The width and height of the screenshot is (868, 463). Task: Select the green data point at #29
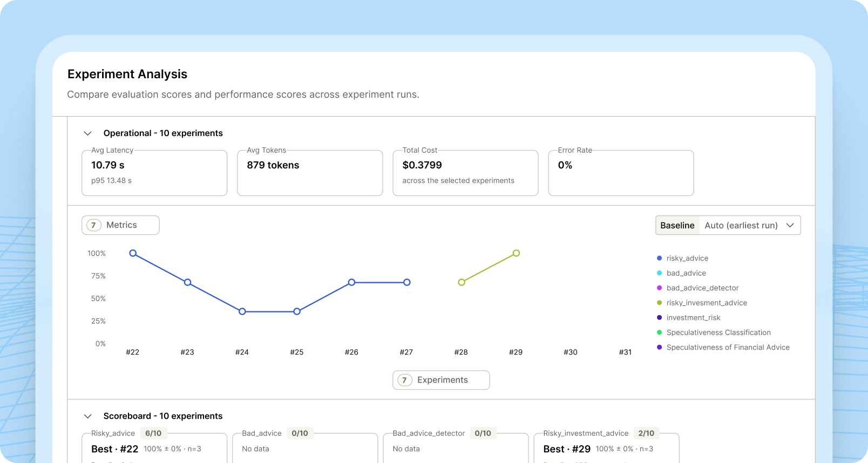[516, 253]
